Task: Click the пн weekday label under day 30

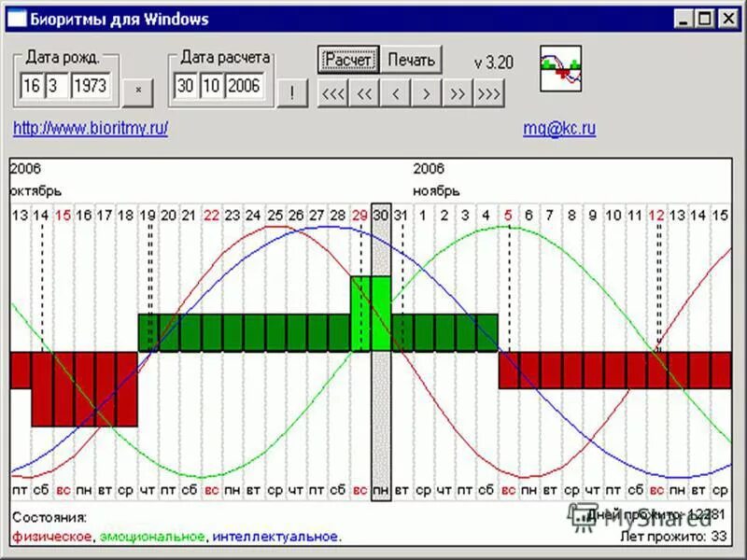Action: click(x=381, y=490)
